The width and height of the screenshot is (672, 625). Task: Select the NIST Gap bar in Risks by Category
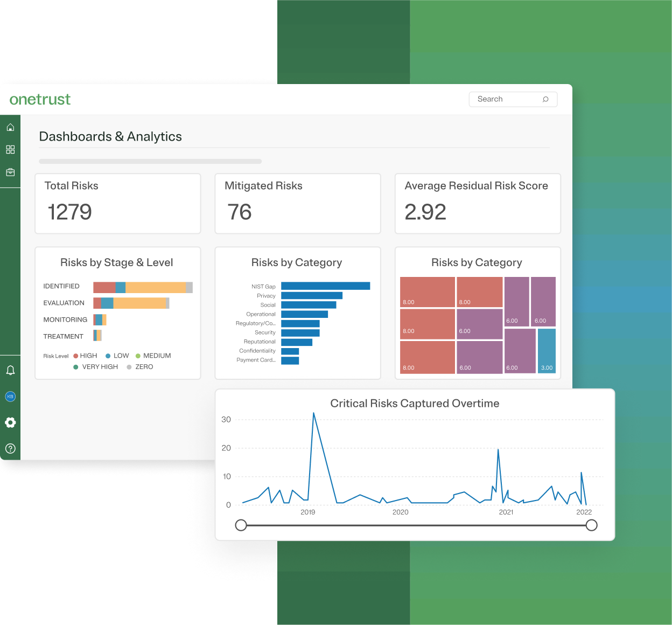[324, 286]
